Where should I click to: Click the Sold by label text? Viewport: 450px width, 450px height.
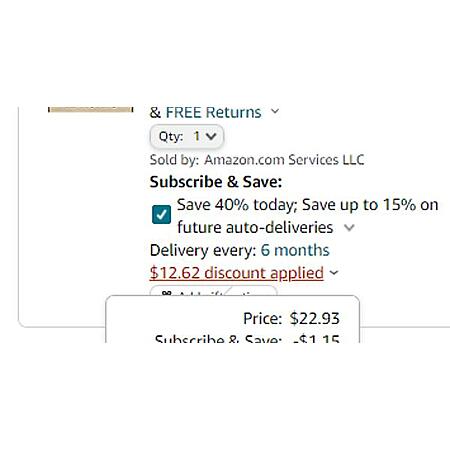(x=174, y=160)
